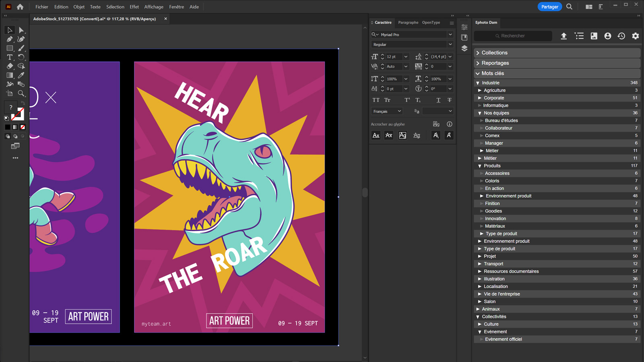Select the Selection arrow tool
The image size is (644, 362).
pos(10,30)
